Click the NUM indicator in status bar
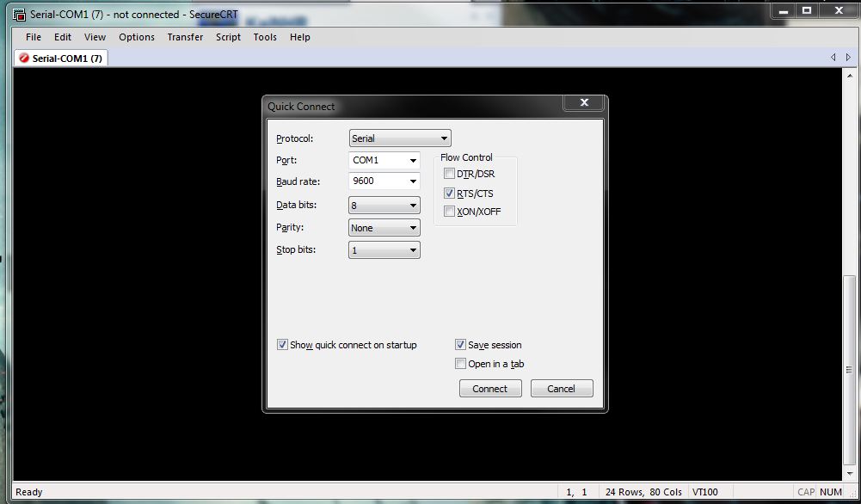 [x=830, y=492]
